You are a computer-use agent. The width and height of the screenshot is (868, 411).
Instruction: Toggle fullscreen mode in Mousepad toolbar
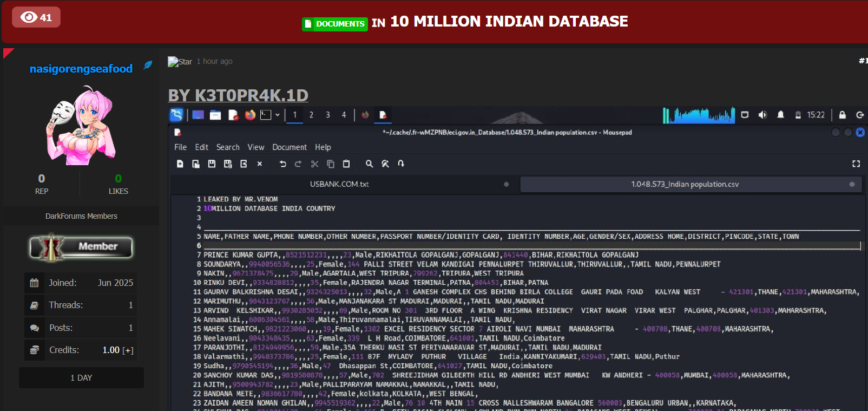(x=856, y=164)
